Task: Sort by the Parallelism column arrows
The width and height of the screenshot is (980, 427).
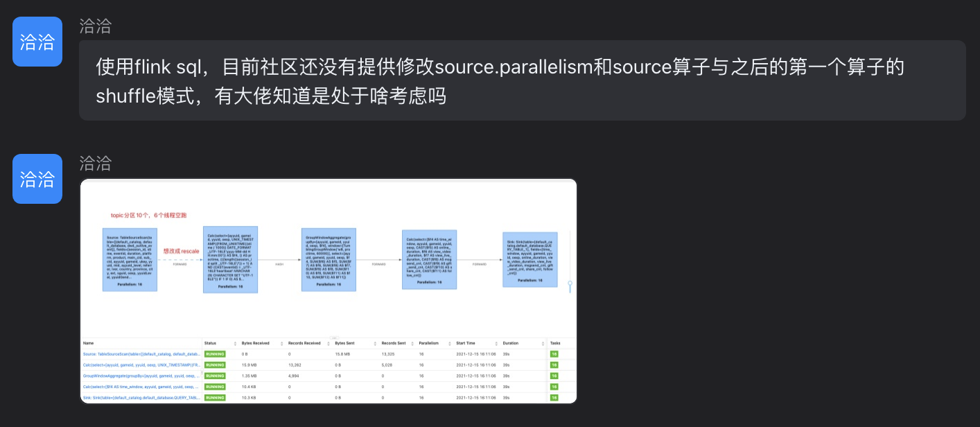Action: pos(449,343)
